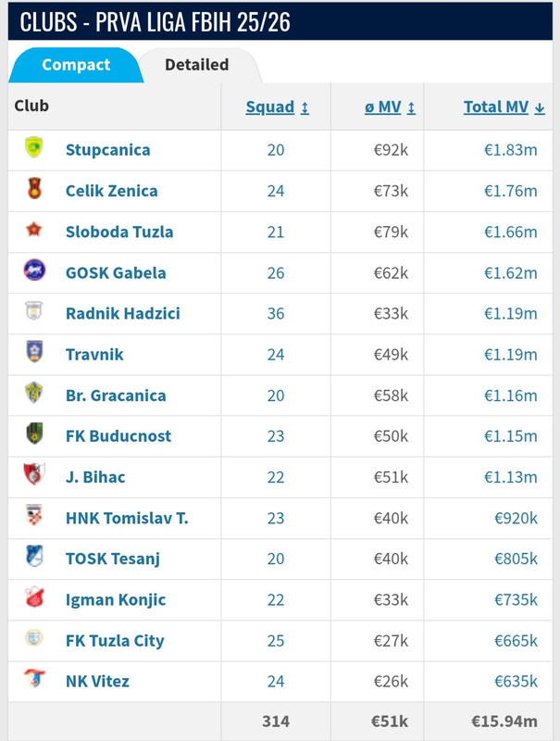
Task: Select the Compact tab
Action: (x=76, y=65)
